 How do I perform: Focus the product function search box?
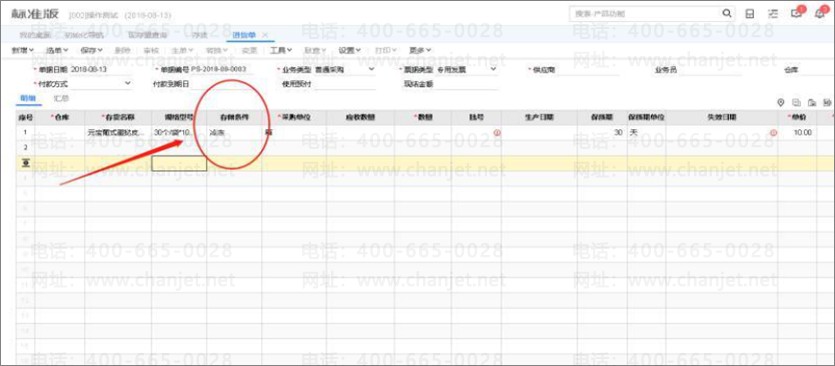pos(644,14)
